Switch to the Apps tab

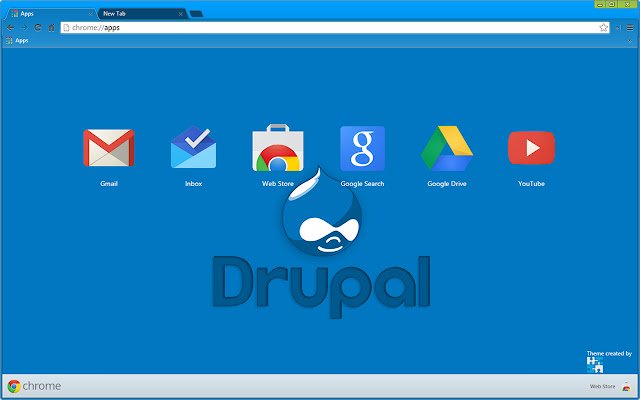(50, 13)
